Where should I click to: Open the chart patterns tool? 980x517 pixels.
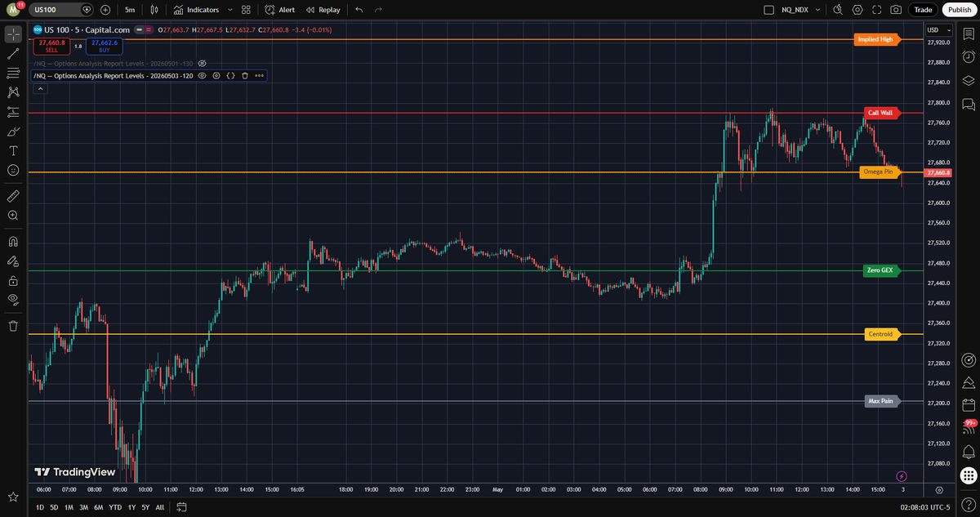click(13, 93)
